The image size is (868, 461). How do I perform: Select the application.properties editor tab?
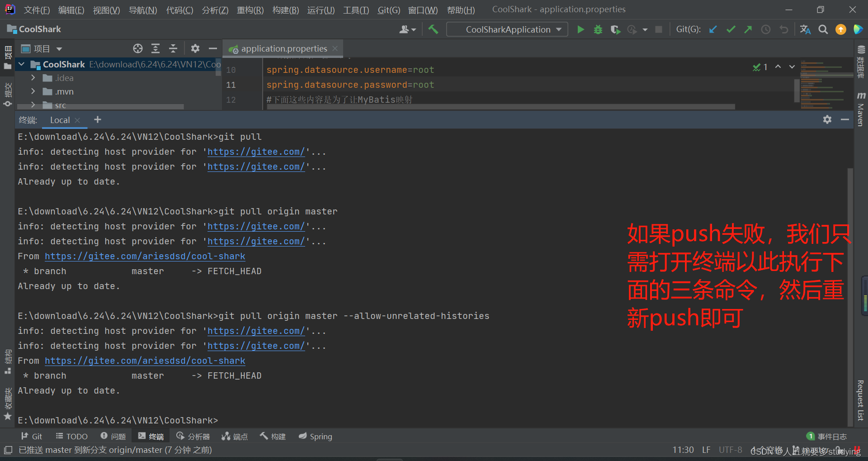[283, 48]
